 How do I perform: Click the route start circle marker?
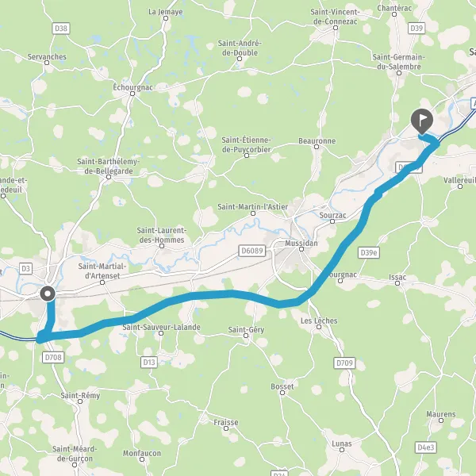coord(48,294)
